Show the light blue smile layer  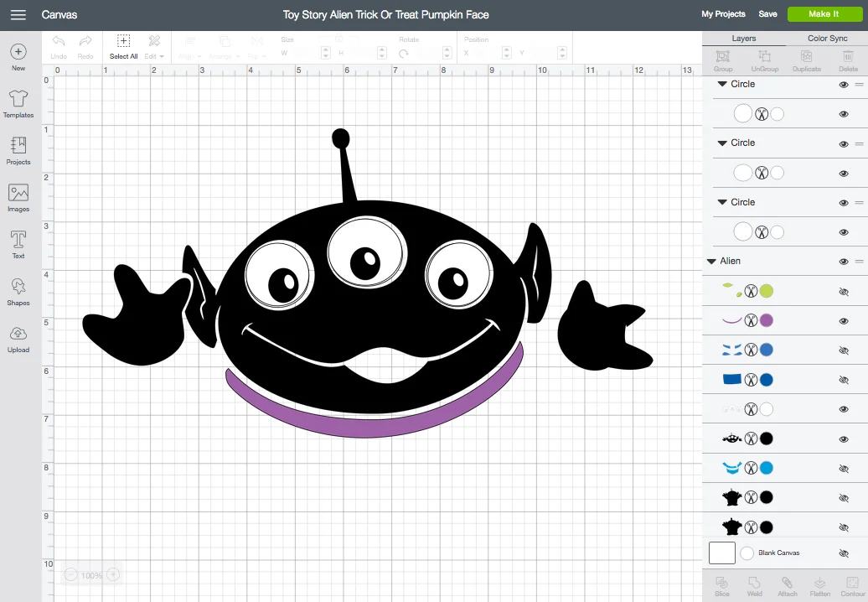pos(844,469)
